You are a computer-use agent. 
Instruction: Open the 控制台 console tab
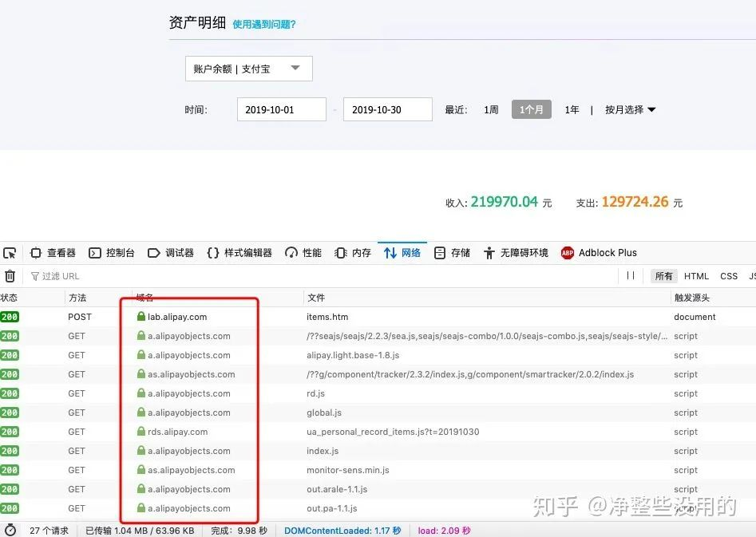[112, 253]
